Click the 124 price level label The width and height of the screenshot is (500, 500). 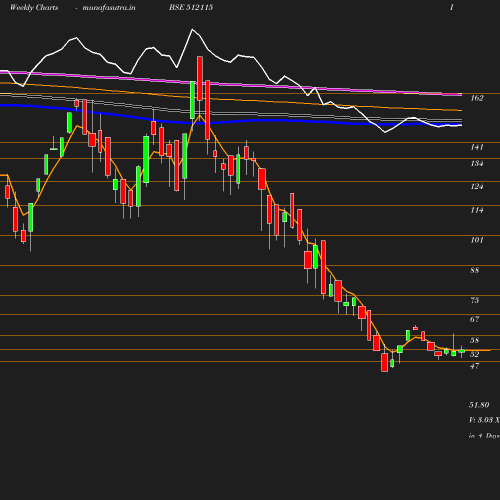(477, 186)
